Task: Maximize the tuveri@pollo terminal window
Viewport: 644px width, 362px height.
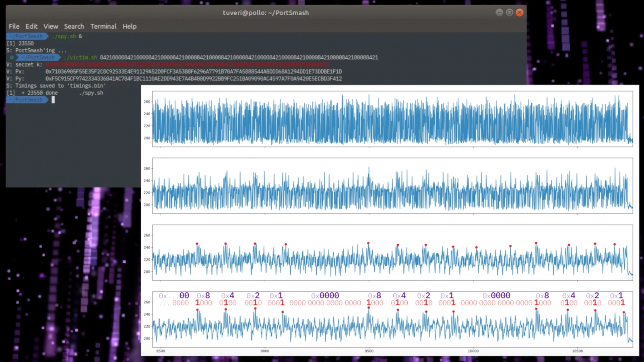Action: pyautogui.click(x=509, y=12)
